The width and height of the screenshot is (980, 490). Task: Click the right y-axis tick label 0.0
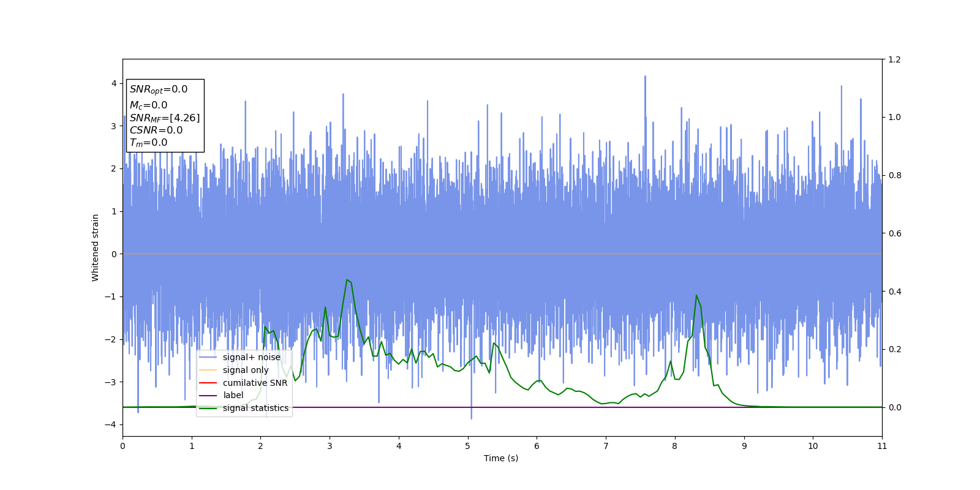(x=895, y=407)
